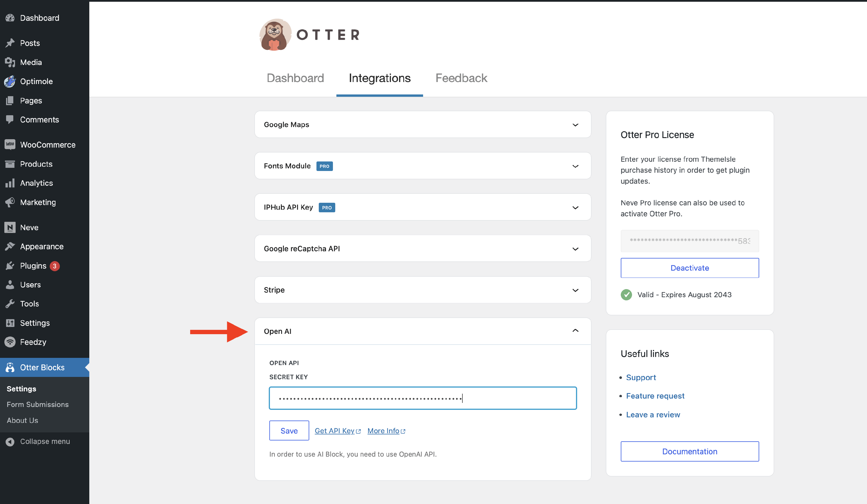Open the Neve theme icon
This screenshot has width=867, height=504.
[10, 227]
